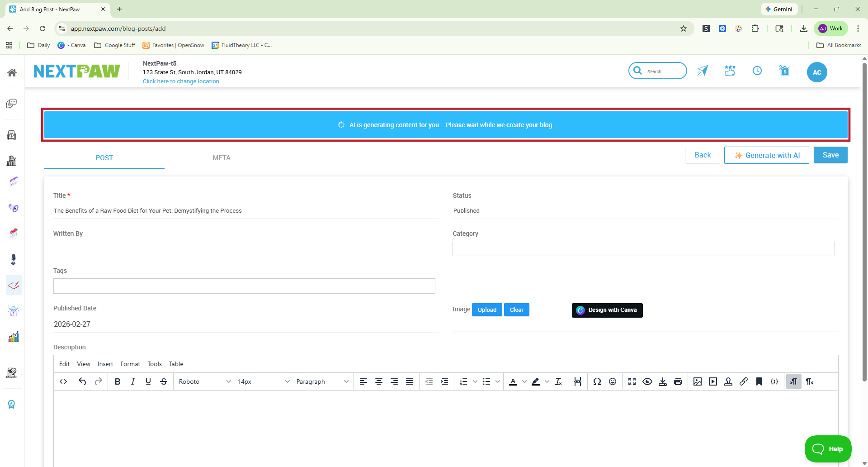
Task: Click the Print icon in the editor toolbar
Action: tap(678, 381)
